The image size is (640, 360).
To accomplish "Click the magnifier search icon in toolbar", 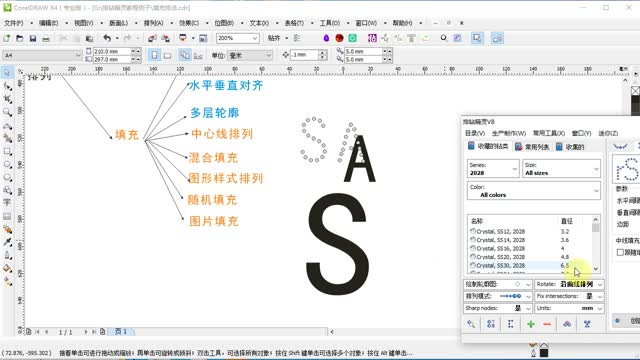I will pos(444,38).
